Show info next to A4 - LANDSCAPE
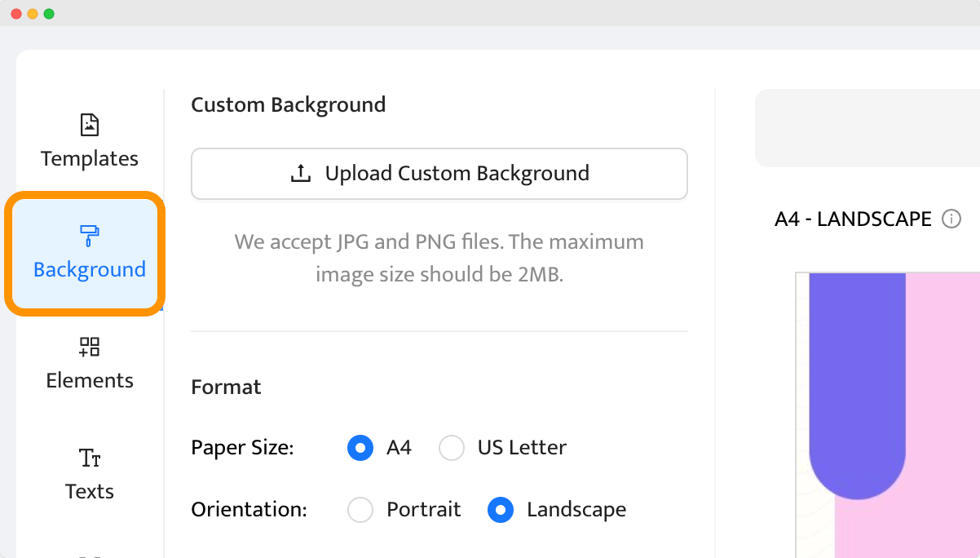 (951, 219)
